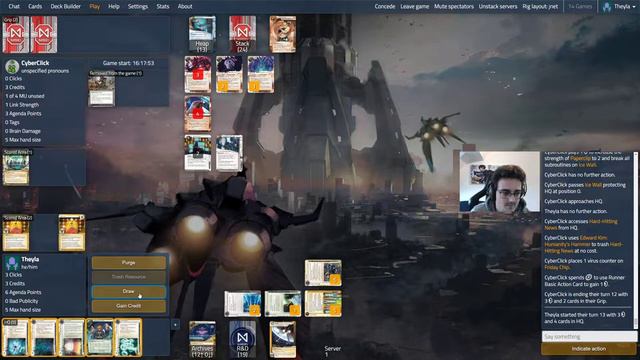Screen dimensions: 640x360
Task: Open the Stats page
Action: point(163,7)
